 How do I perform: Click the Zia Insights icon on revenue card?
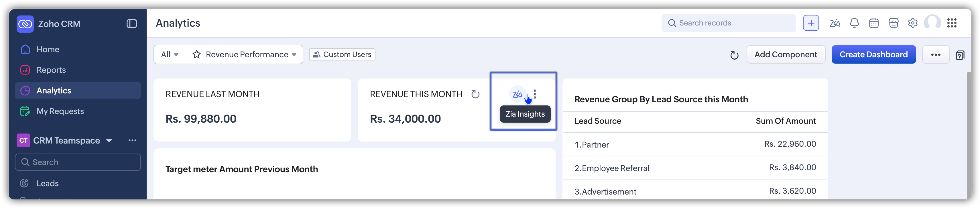click(517, 94)
